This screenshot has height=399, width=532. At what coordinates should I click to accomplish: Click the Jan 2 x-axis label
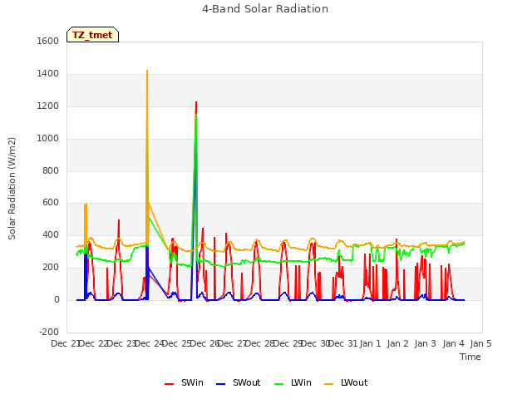397,343
